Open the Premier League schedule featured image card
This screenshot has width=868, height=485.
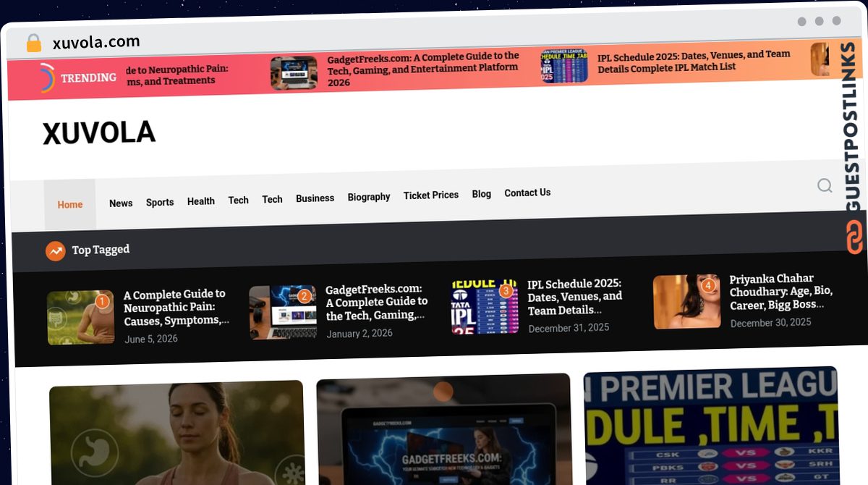(711, 426)
